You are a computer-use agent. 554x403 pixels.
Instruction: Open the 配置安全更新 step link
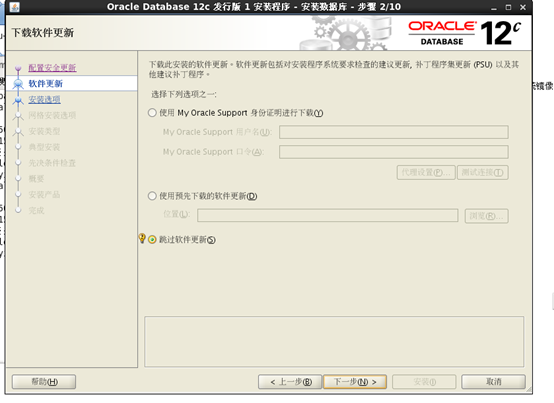52,67
